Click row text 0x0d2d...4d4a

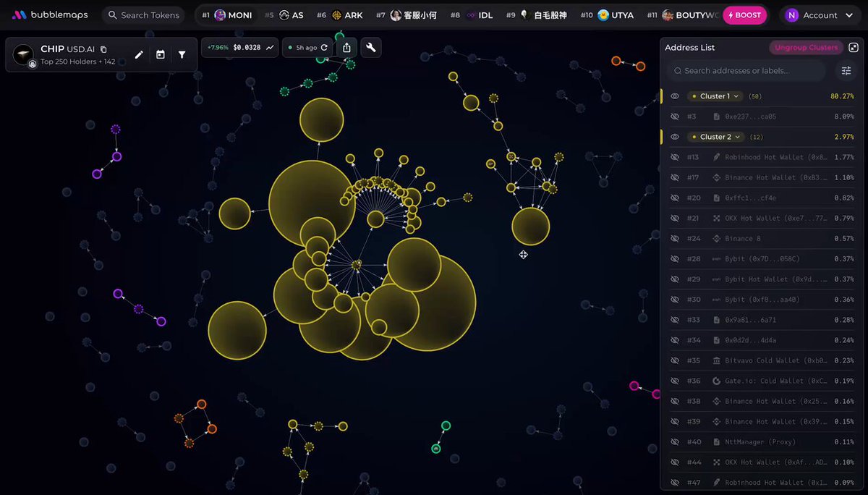point(750,340)
